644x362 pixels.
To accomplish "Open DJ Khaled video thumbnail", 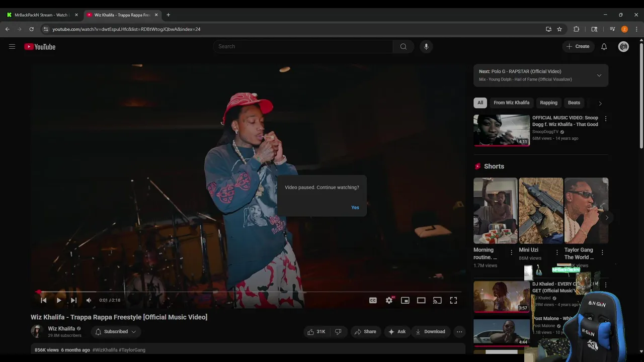I will point(502,297).
